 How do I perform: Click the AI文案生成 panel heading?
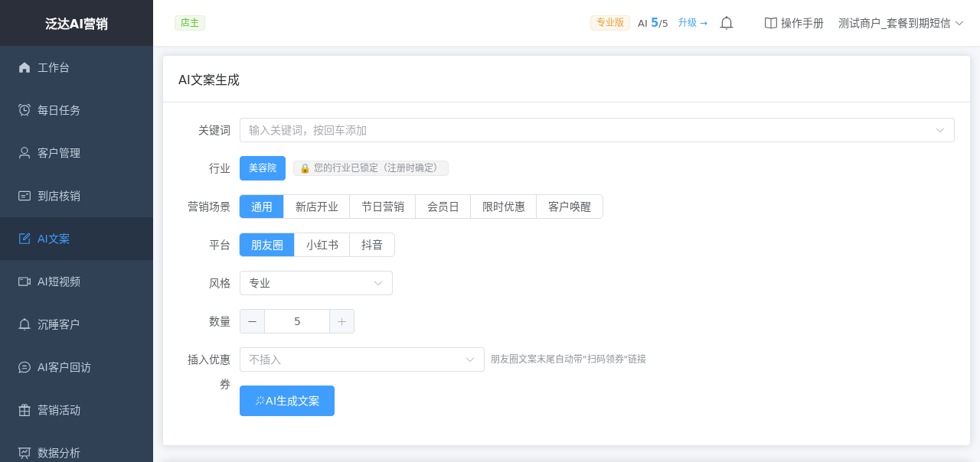pyautogui.click(x=209, y=80)
